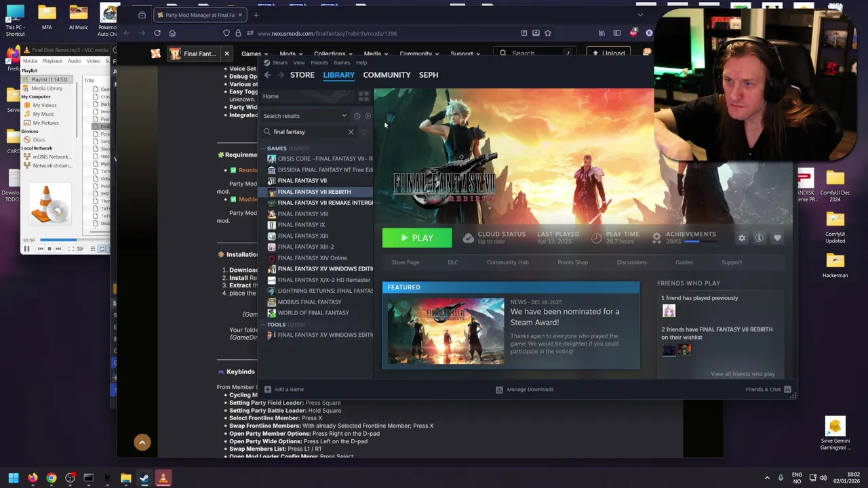The height and width of the screenshot is (488, 868).
Task: Open Friends & Chat
Action: point(768,390)
